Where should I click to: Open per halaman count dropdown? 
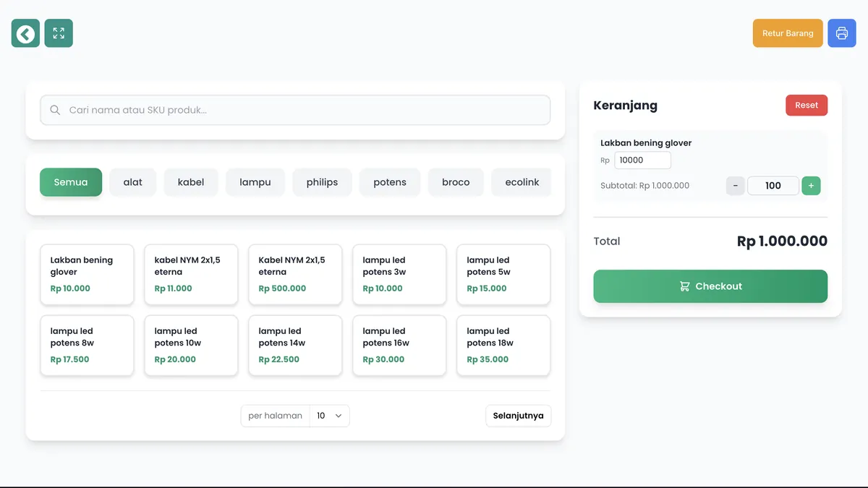[x=329, y=416]
